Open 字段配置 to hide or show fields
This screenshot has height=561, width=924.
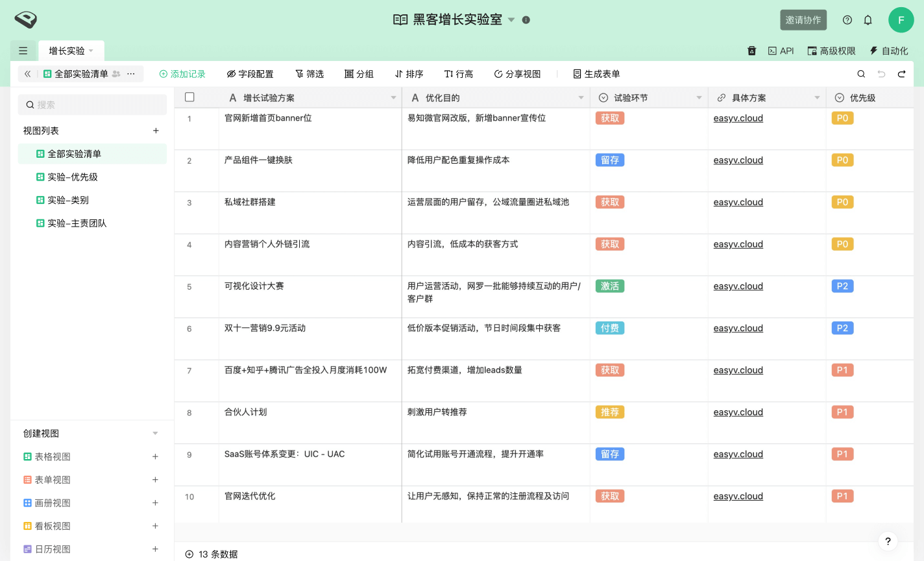[x=250, y=74]
